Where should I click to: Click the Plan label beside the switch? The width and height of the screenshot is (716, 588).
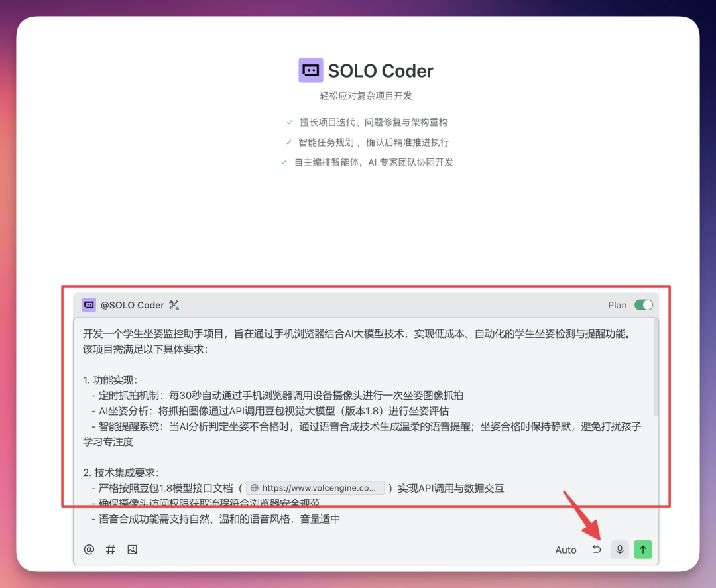[617, 305]
